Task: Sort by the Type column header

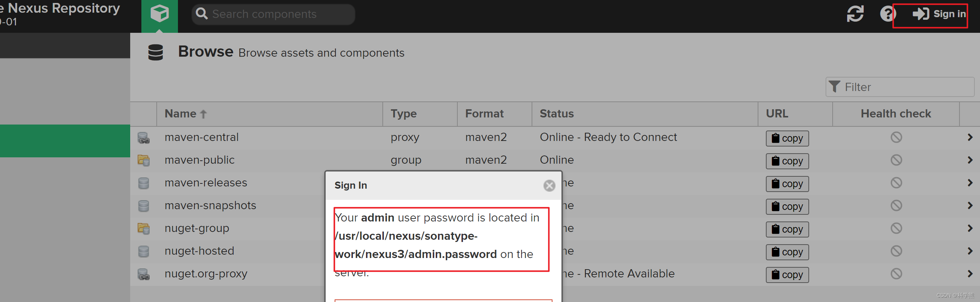Action: [x=420, y=114]
